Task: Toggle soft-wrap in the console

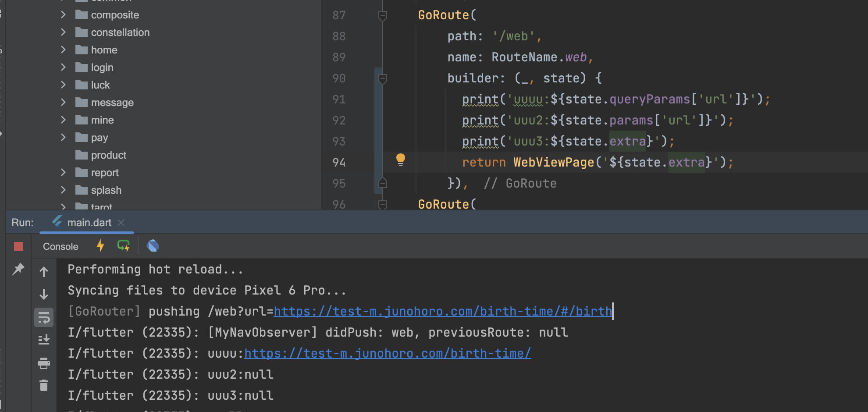Action: pos(44,317)
